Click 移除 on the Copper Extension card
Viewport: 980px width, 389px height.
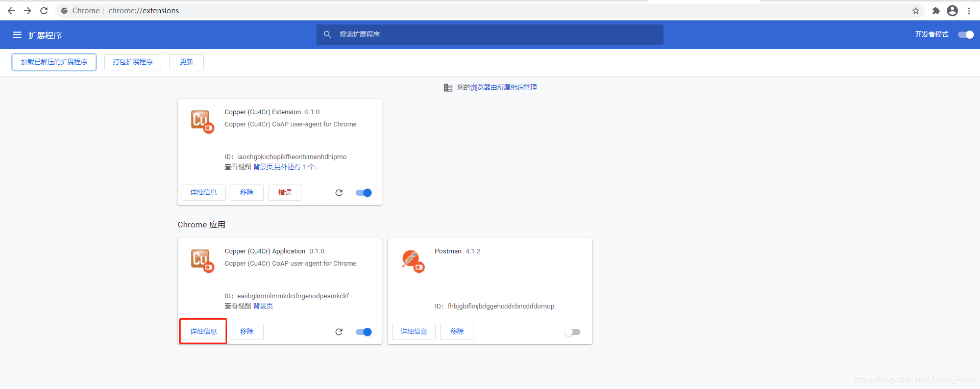[247, 193]
